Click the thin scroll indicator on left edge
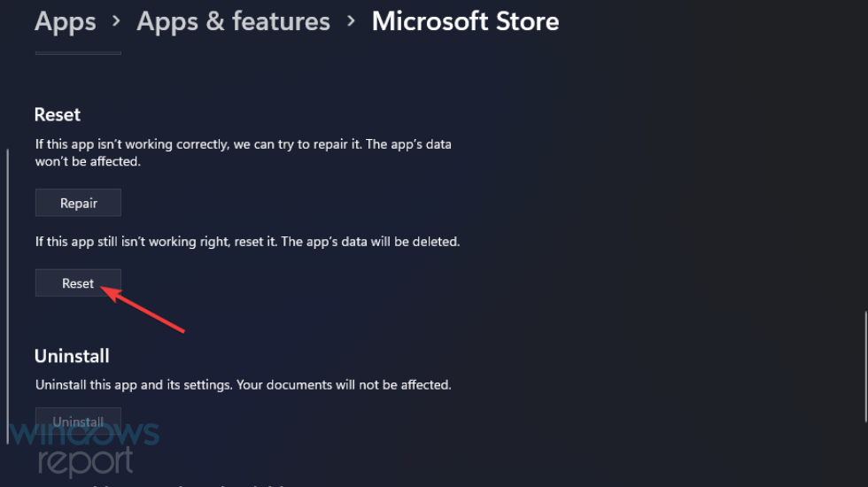 tap(8, 296)
